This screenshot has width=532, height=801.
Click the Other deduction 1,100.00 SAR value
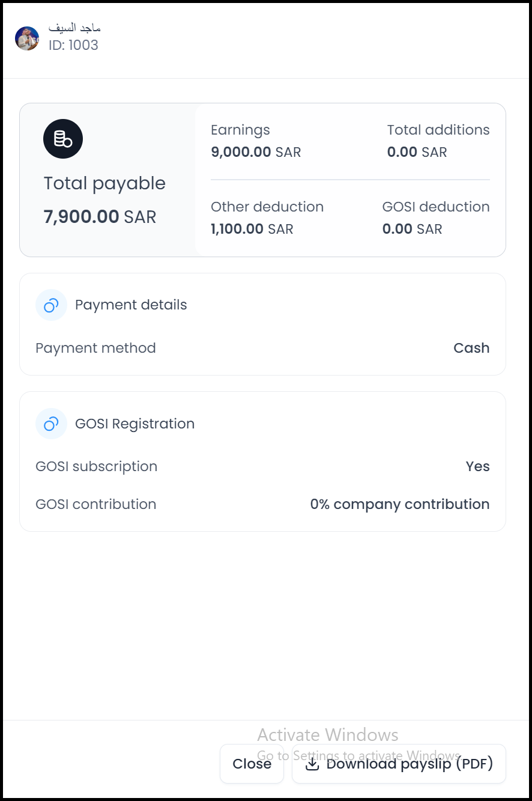[x=252, y=229]
